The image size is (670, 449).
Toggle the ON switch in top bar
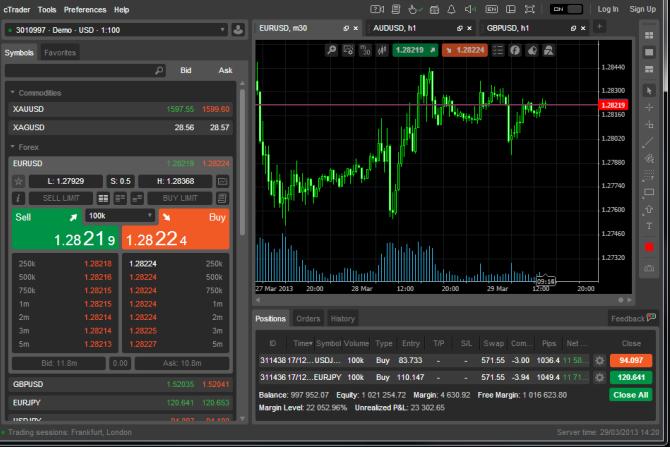click(567, 9)
